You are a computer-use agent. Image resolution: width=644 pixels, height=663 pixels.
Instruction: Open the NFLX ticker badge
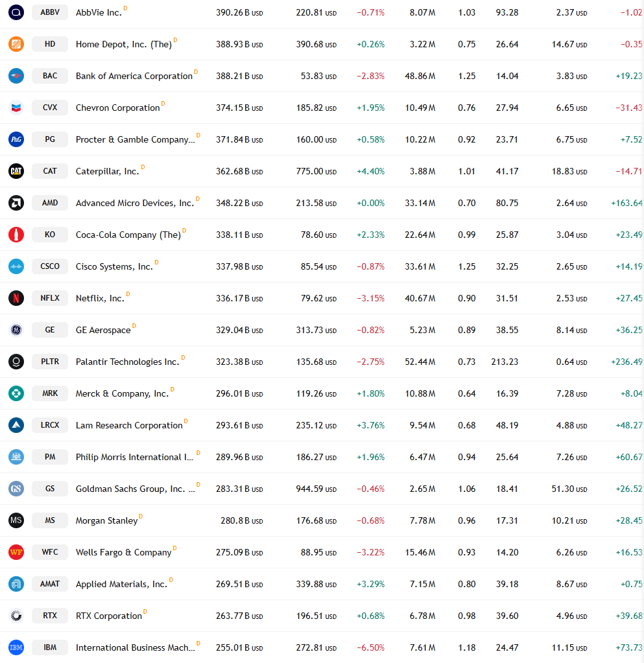pyautogui.click(x=50, y=298)
